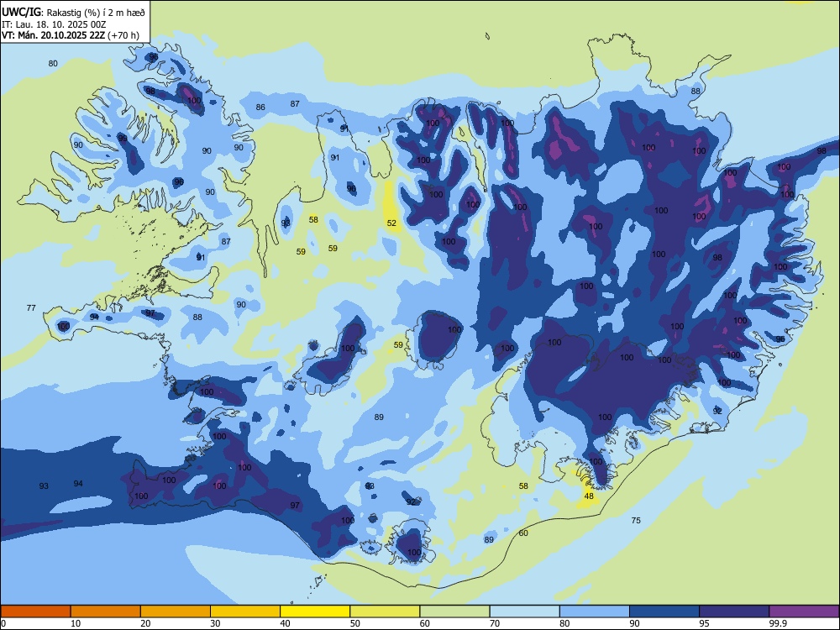Image resolution: width=840 pixels, height=630 pixels.
Task: Click the "99" humidity value in the Westfjords
Action: coord(123,139)
